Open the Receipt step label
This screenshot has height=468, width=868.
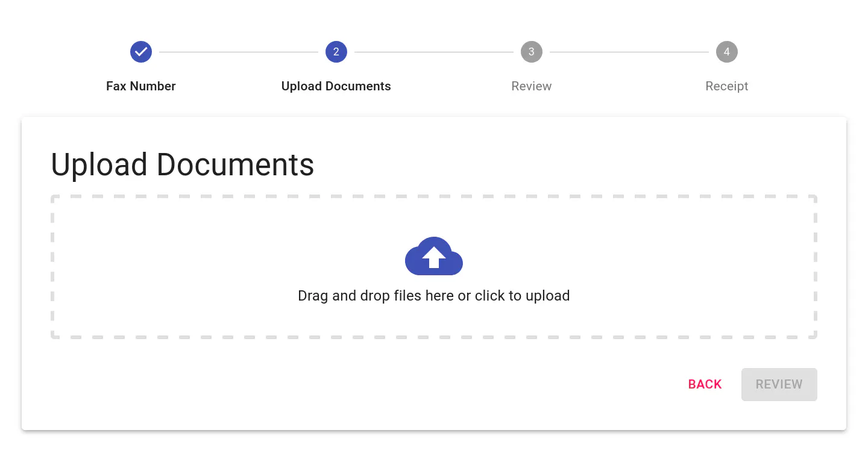[727, 86]
